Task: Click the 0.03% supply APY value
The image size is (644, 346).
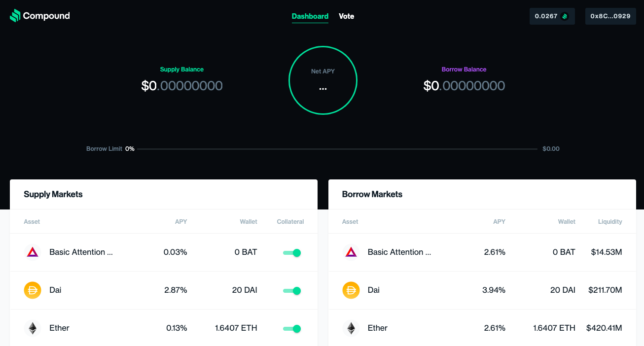Action: coord(176,252)
